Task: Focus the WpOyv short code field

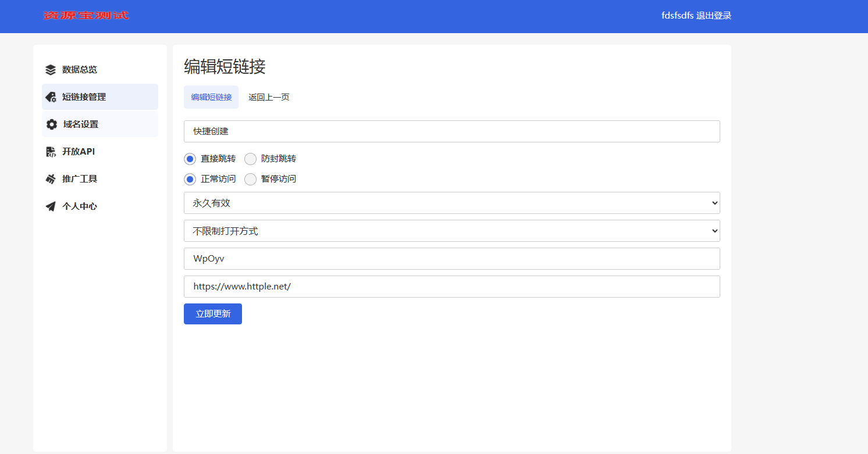Action: click(452, 259)
